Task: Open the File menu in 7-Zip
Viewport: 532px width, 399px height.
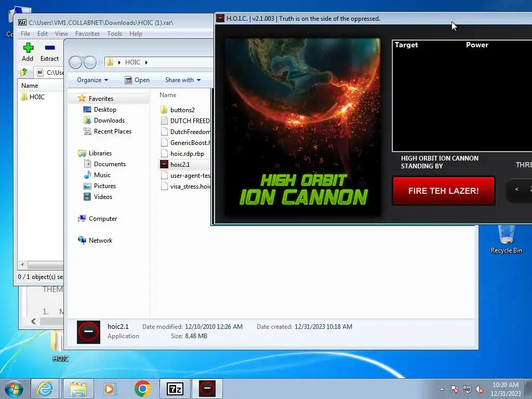Action: point(25,34)
